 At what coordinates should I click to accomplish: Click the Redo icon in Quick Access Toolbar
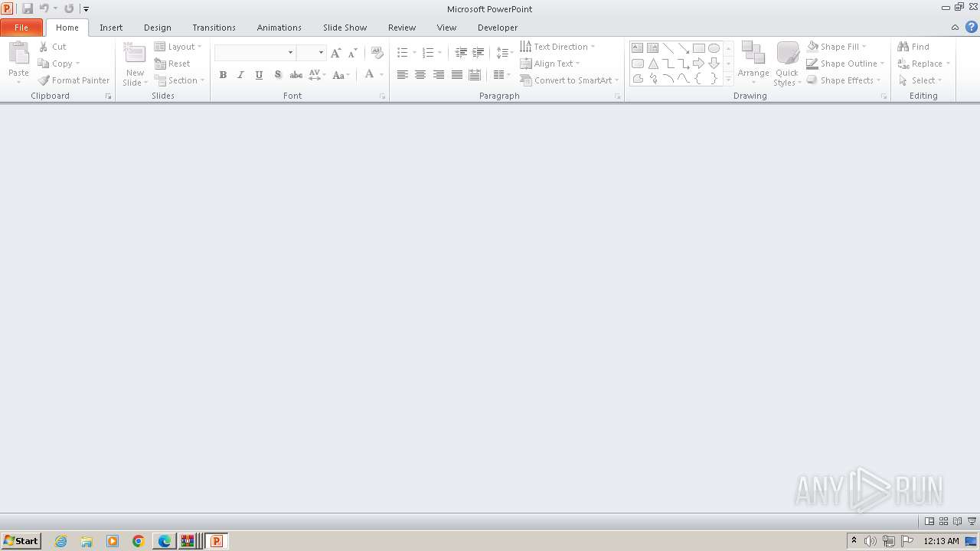[x=69, y=8]
